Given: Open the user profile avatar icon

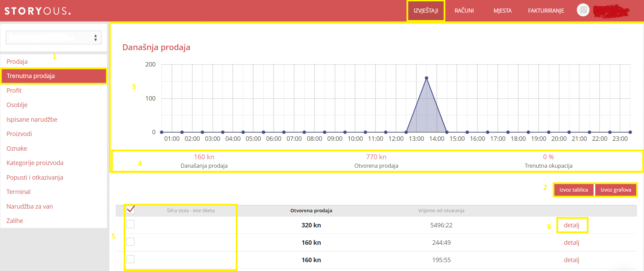Looking at the screenshot, I should (583, 10).
